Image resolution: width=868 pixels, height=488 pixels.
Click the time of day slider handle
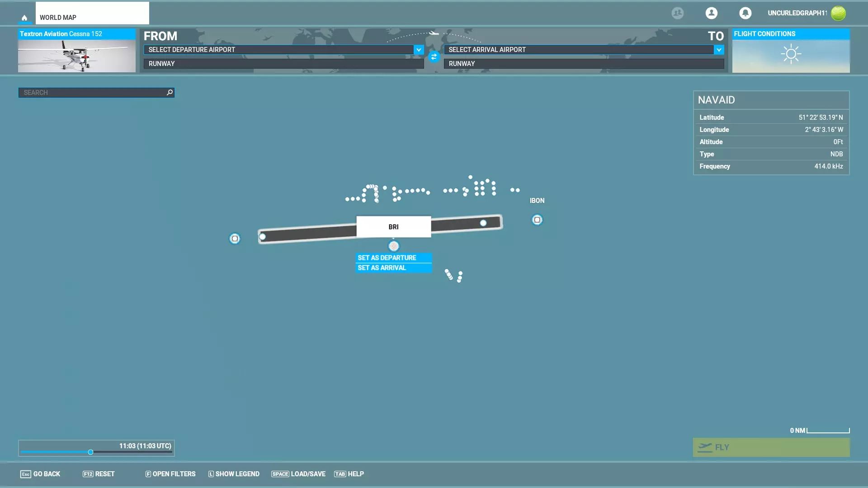pyautogui.click(x=90, y=452)
